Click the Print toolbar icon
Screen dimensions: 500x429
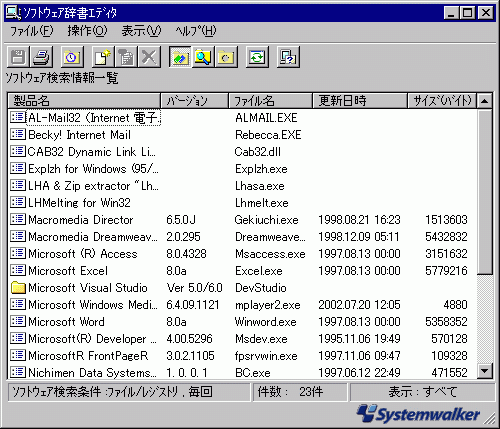click(41, 57)
